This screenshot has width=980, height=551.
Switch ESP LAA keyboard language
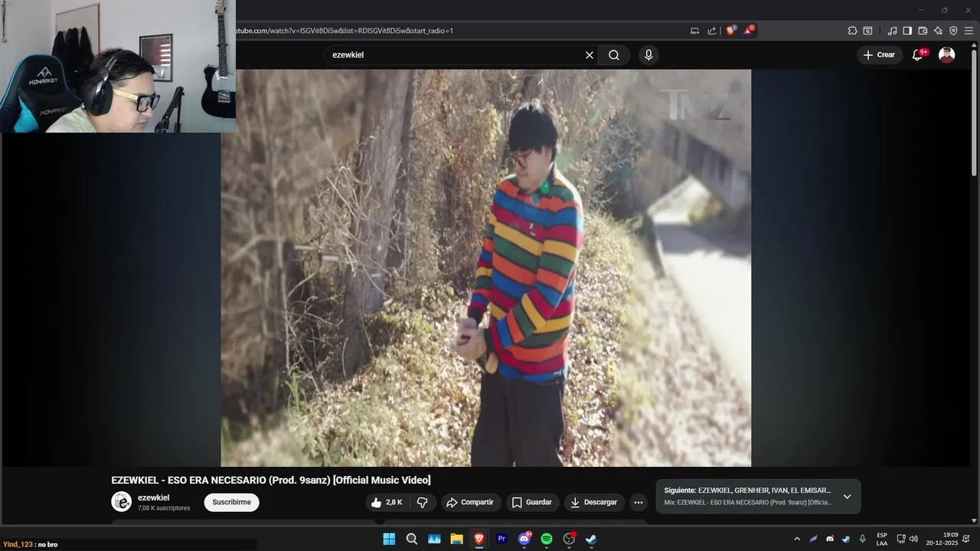pyautogui.click(x=882, y=539)
